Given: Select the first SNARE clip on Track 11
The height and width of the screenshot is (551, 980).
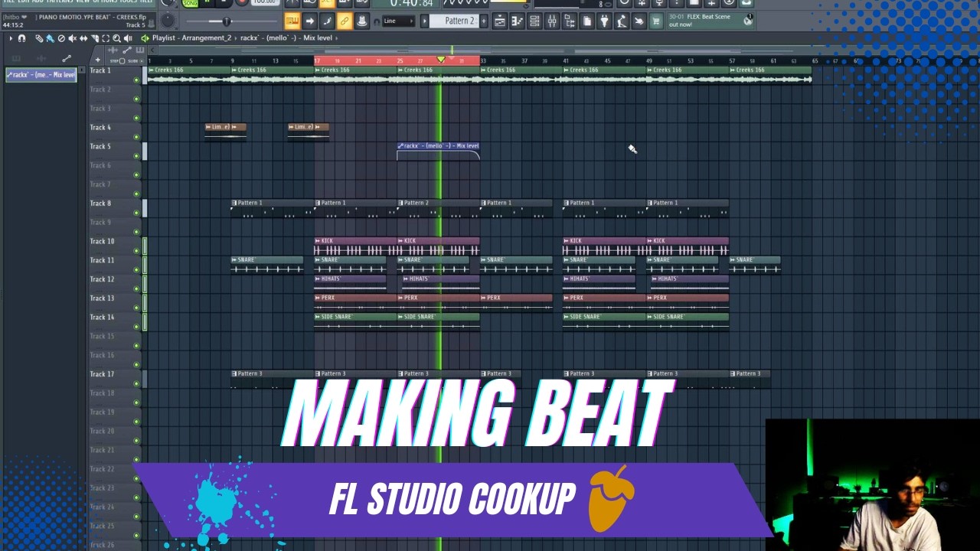Looking at the screenshot, I should (267, 265).
